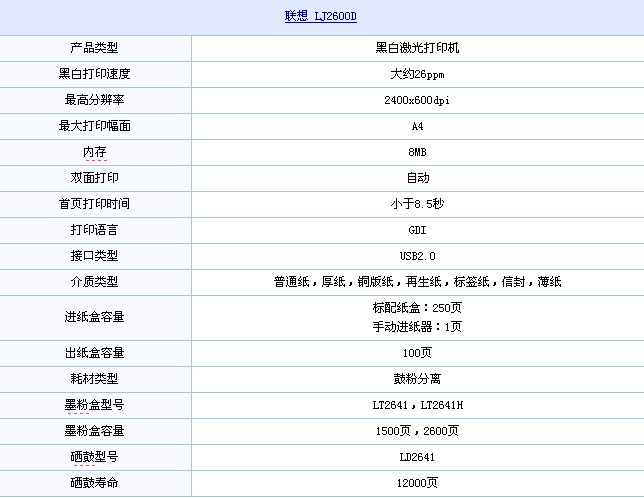Image resolution: width=644 pixels, height=498 pixels.
Task: Click the underlined 硒鼓型号 label
Action: pos(95,457)
